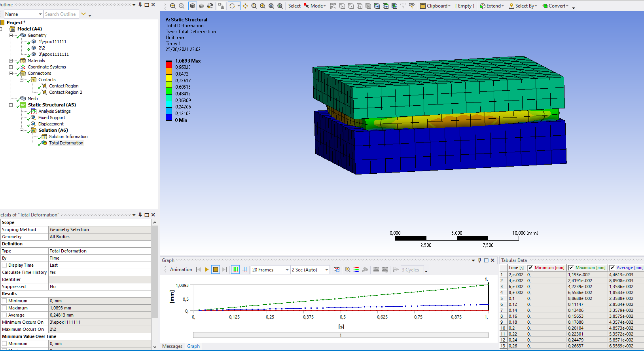Toggle the Minimum [mm] column checkbox

pos(530,268)
